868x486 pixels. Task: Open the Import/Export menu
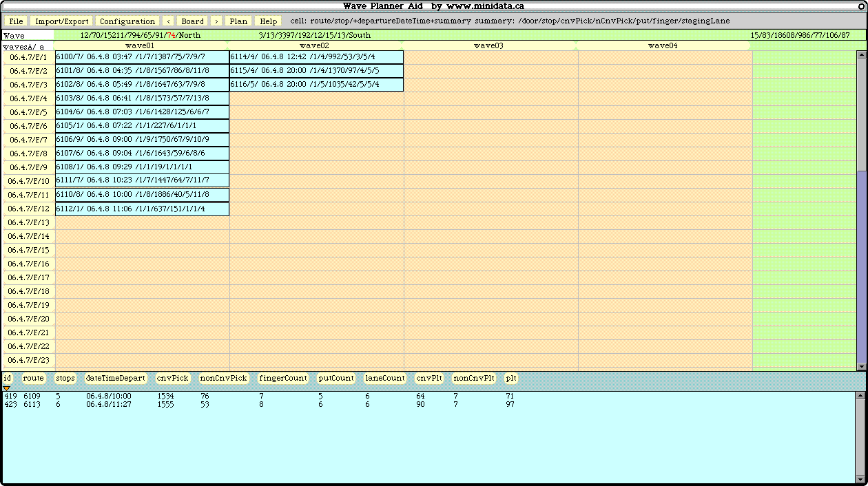62,21
